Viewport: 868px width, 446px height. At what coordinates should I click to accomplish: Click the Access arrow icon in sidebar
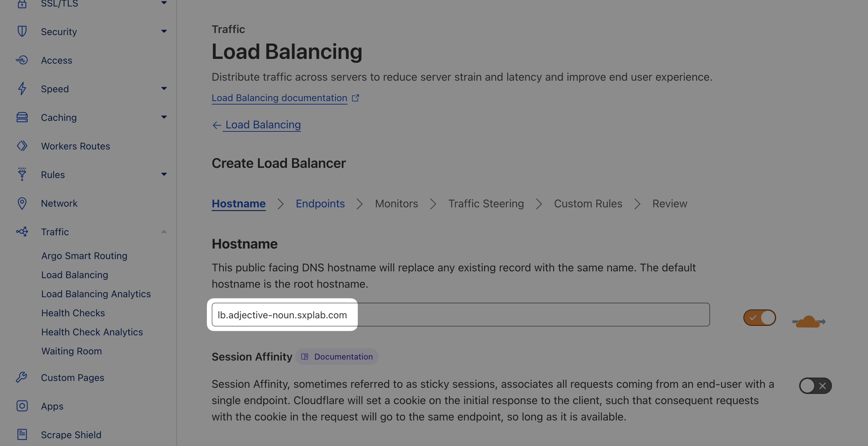click(22, 60)
